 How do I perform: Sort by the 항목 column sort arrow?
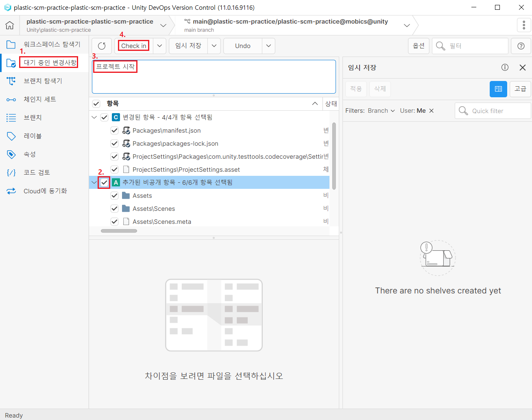(315, 104)
